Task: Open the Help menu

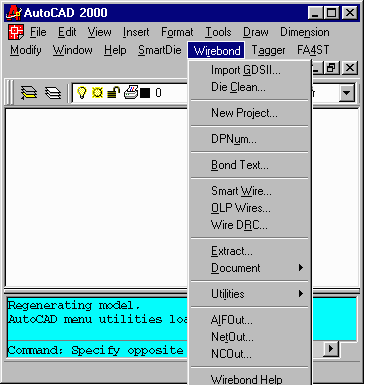Action: (x=115, y=50)
